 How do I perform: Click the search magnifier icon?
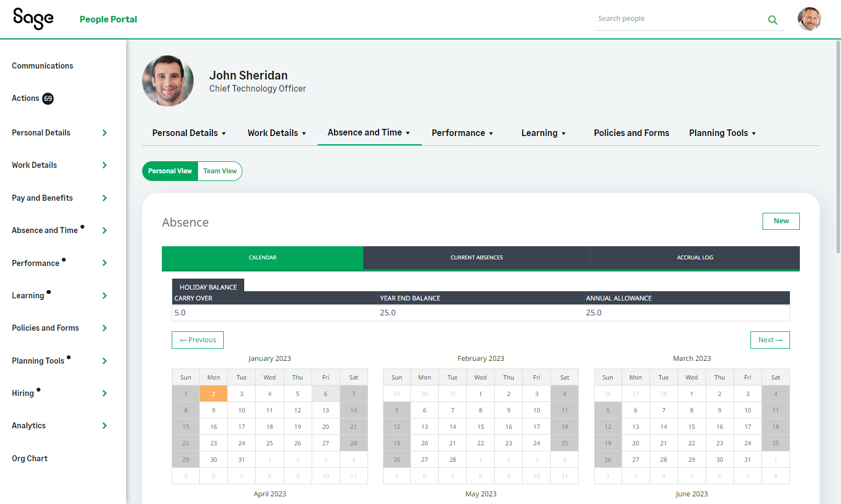tap(772, 20)
